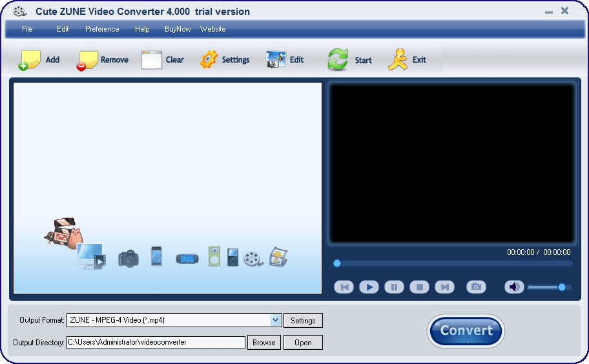Skip to the previous track in preview
The width and height of the screenshot is (589, 364).
click(x=344, y=287)
